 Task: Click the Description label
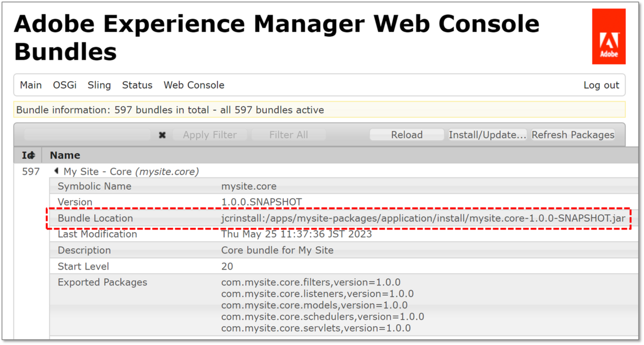click(x=84, y=250)
